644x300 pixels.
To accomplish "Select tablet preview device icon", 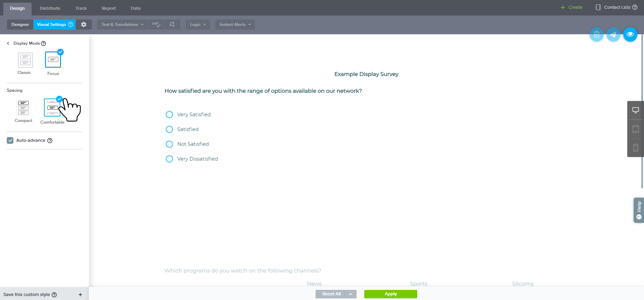I will click(635, 129).
